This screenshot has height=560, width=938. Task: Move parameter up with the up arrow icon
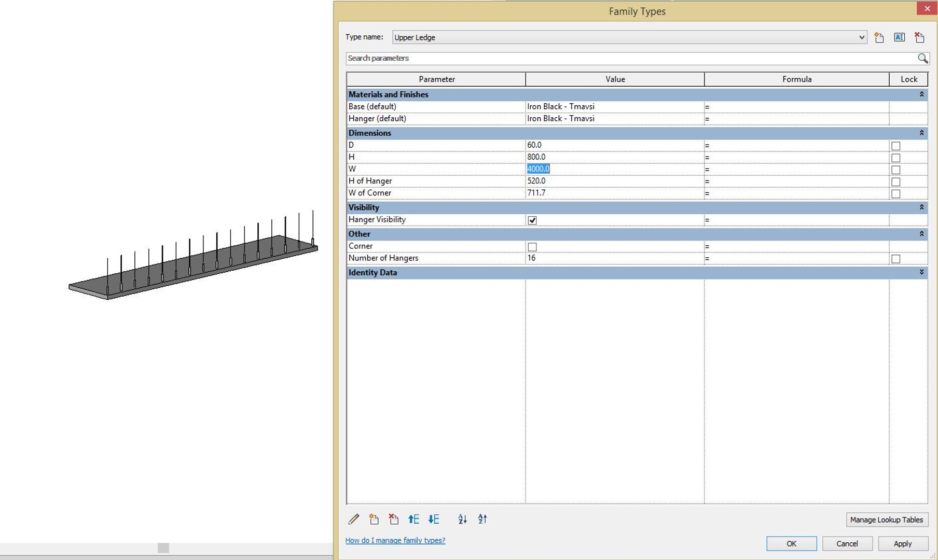pyautogui.click(x=413, y=519)
